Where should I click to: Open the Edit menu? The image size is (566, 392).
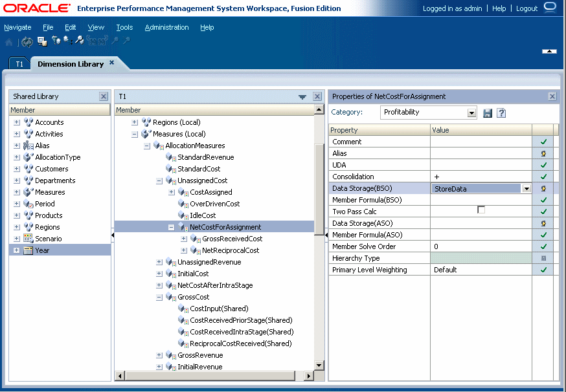click(x=71, y=27)
